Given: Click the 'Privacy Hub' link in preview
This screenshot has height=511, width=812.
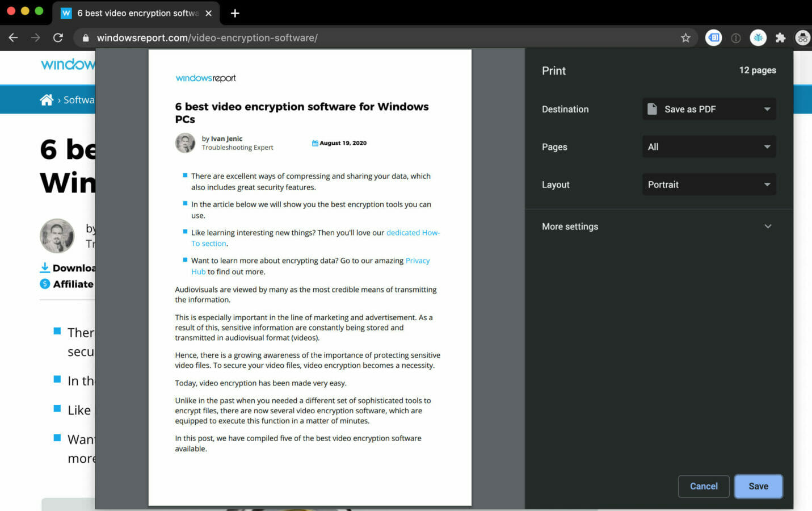Looking at the screenshot, I should tap(310, 266).
